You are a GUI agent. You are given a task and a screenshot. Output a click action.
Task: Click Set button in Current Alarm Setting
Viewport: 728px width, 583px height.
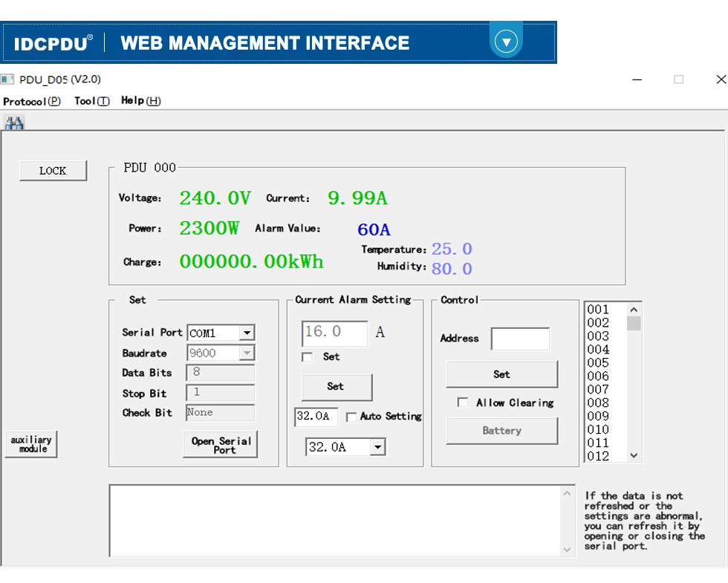[x=337, y=387]
